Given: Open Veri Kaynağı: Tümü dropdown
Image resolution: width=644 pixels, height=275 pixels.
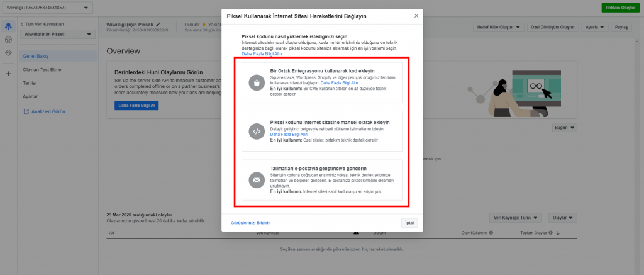Looking at the screenshot, I should point(516,218).
